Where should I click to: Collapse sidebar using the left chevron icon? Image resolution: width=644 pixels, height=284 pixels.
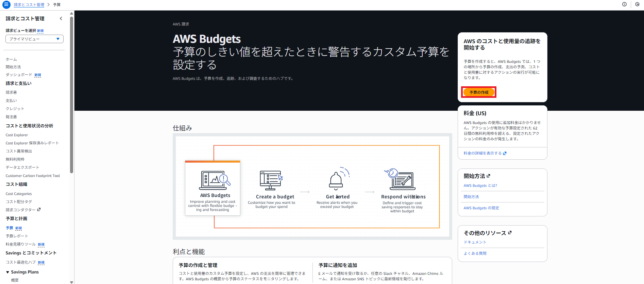tap(61, 19)
